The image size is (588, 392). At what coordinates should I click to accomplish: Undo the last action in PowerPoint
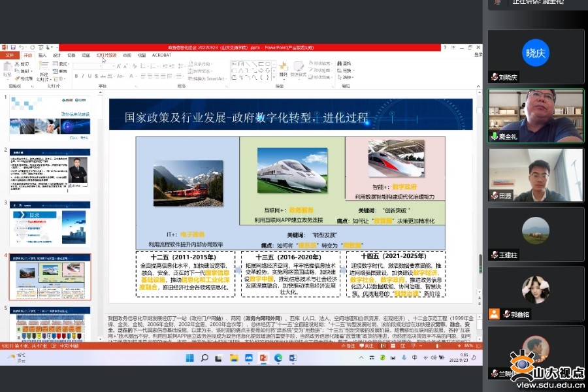click(22, 48)
